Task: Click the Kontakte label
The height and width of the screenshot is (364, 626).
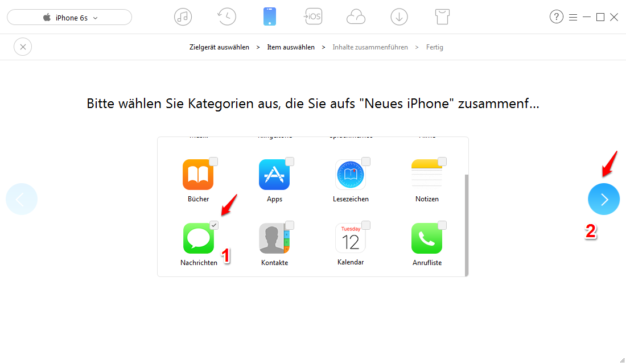Action: pyautogui.click(x=275, y=263)
